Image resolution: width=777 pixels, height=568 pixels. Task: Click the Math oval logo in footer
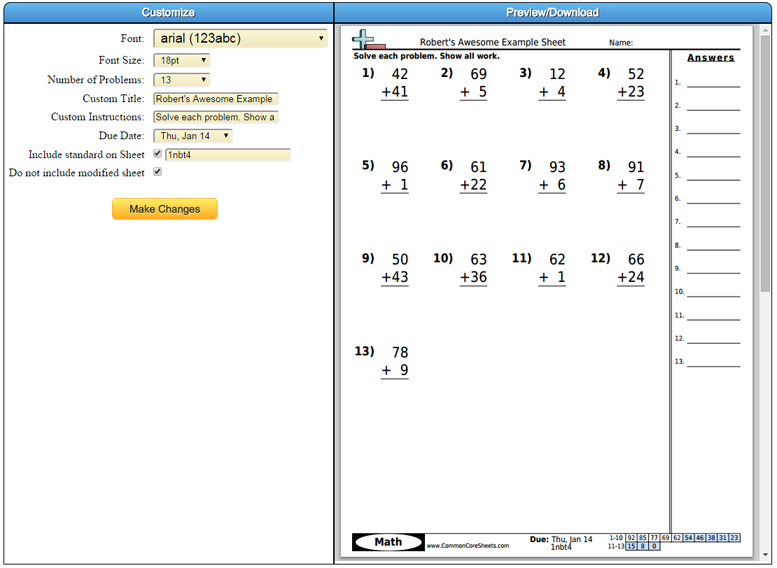click(x=388, y=542)
